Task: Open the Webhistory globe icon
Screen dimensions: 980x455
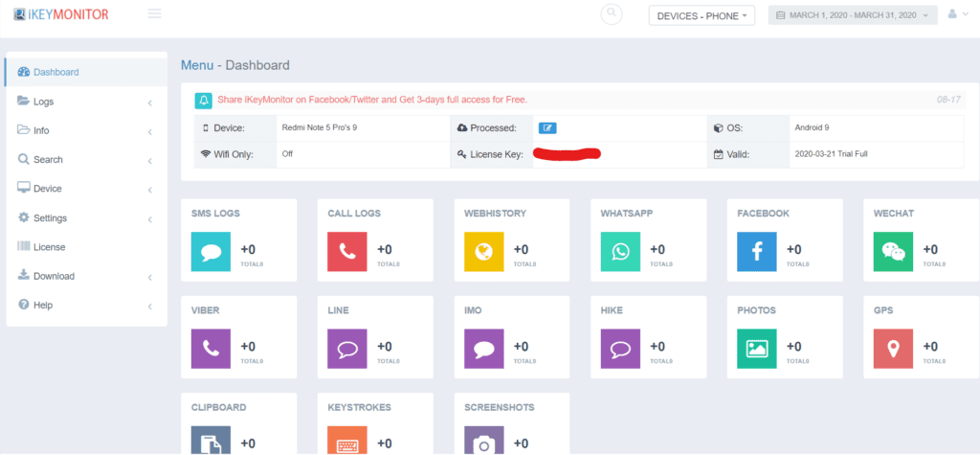Action: tap(483, 252)
